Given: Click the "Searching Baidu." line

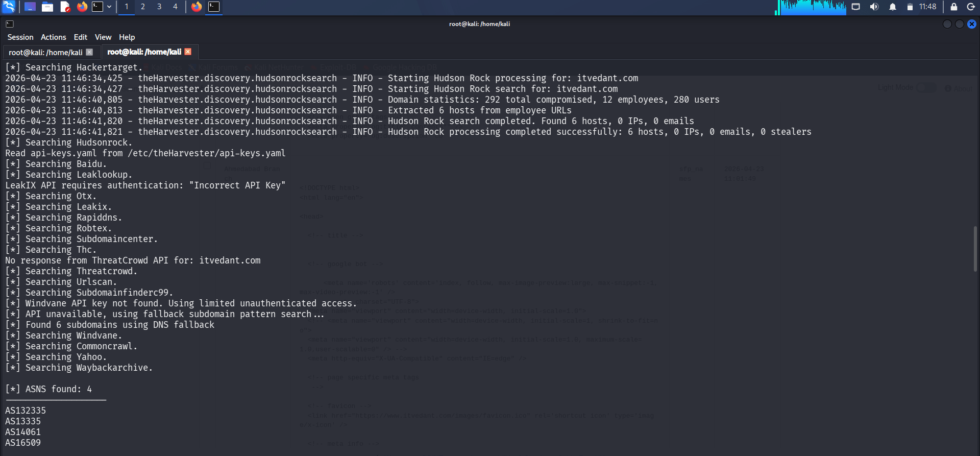Looking at the screenshot, I should click(56, 164).
